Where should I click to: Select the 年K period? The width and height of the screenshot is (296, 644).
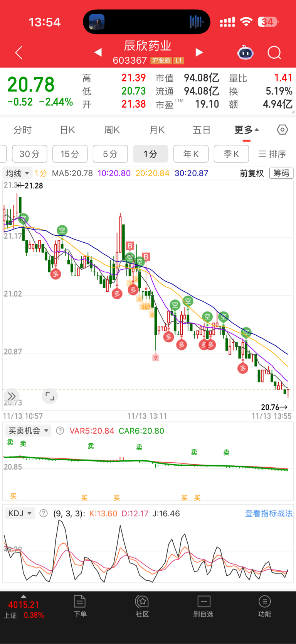click(x=191, y=154)
